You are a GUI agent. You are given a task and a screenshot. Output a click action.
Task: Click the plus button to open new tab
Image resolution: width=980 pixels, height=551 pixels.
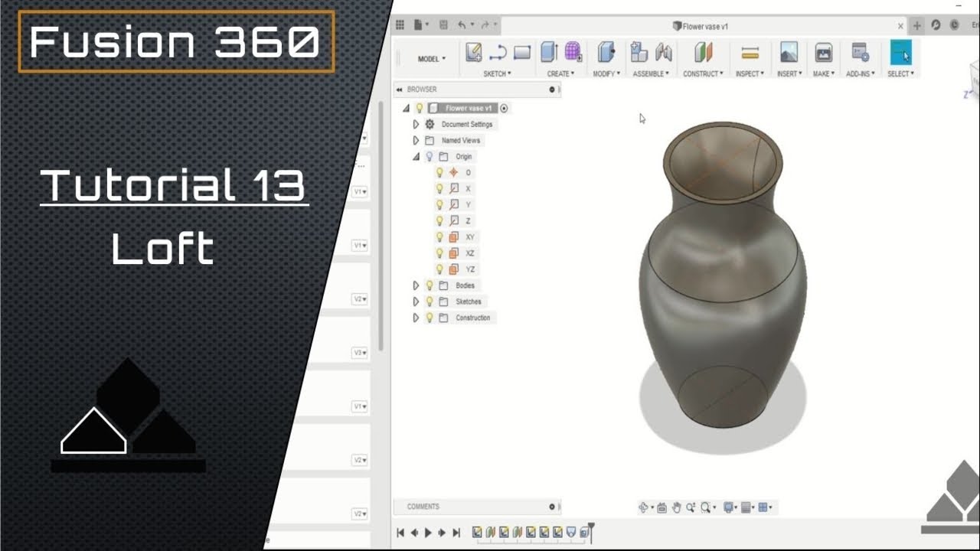917,25
